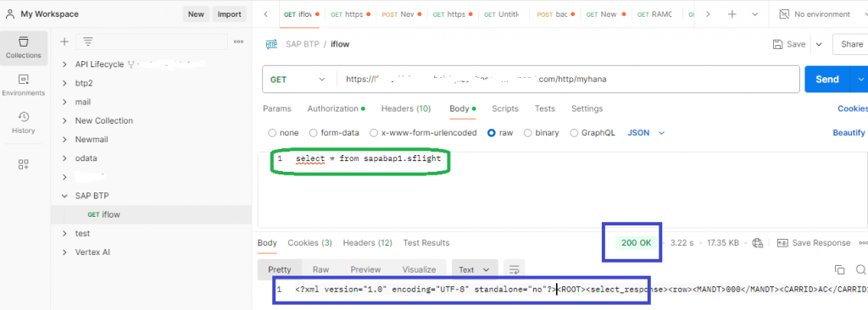Open the Test Results tab

click(x=426, y=242)
